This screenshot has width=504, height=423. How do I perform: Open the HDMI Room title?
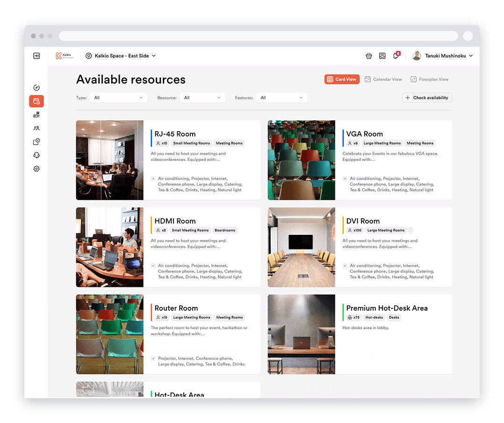click(175, 221)
